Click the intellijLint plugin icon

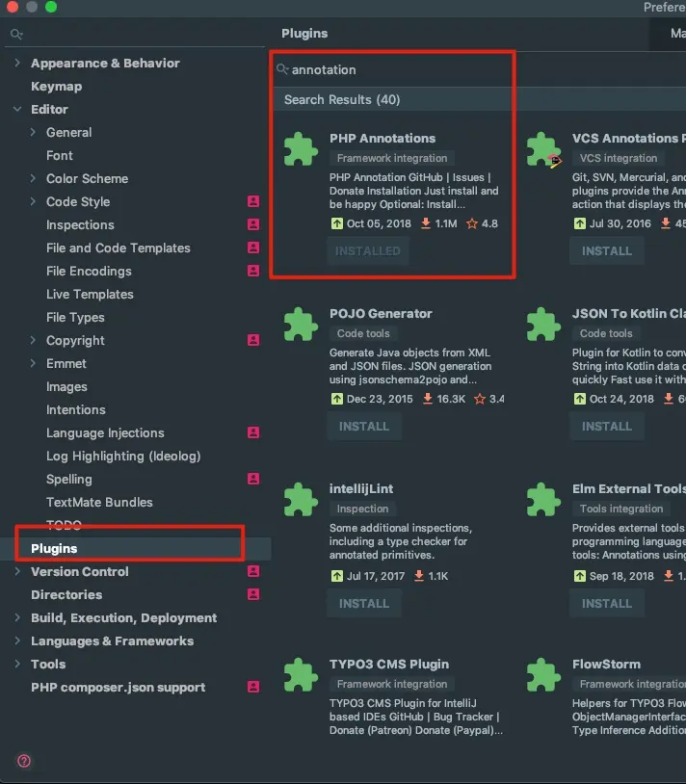point(301,501)
